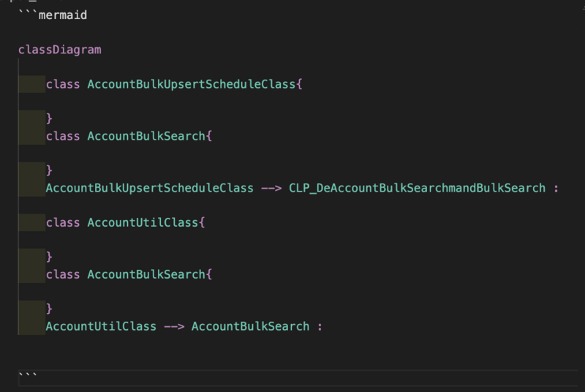Click the colon ending the CLP_DeAccountBulkSearchmandBulkSearch line
Screen dimensions: 585x392
(556, 189)
